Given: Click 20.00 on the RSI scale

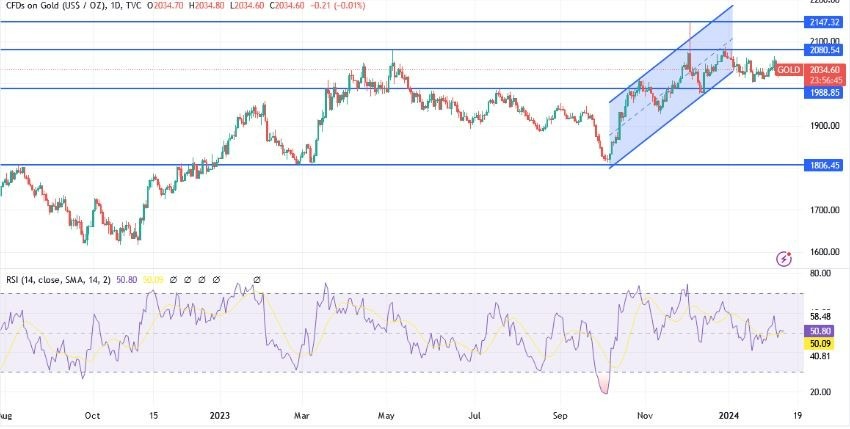Looking at the screenshot, I should pos(822,392).
